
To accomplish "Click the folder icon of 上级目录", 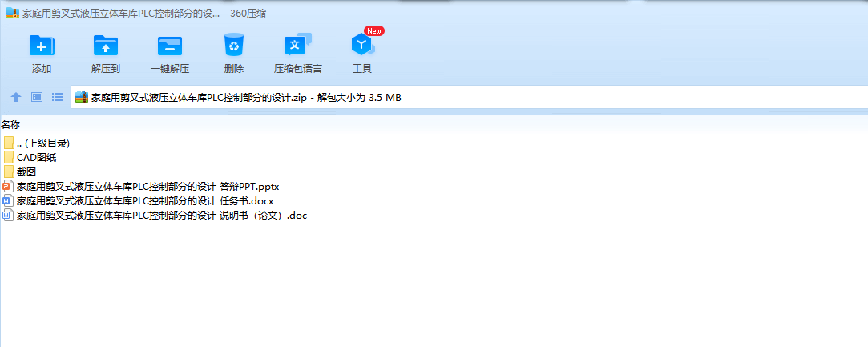I will [x=8, y=143].
